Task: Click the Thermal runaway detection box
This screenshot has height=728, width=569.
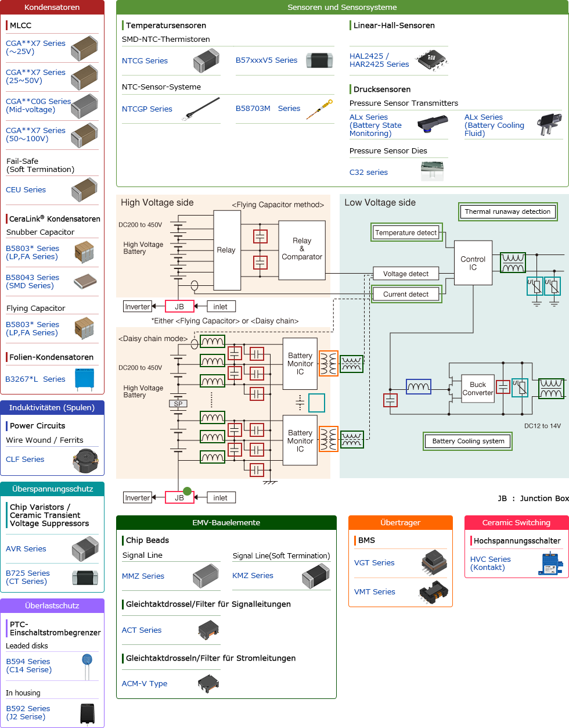Action: [507, 211]
